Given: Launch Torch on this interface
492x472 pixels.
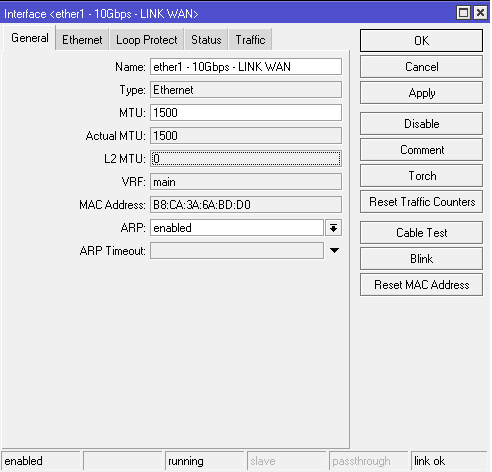Looking at the screenshot, I should [421, 176].
